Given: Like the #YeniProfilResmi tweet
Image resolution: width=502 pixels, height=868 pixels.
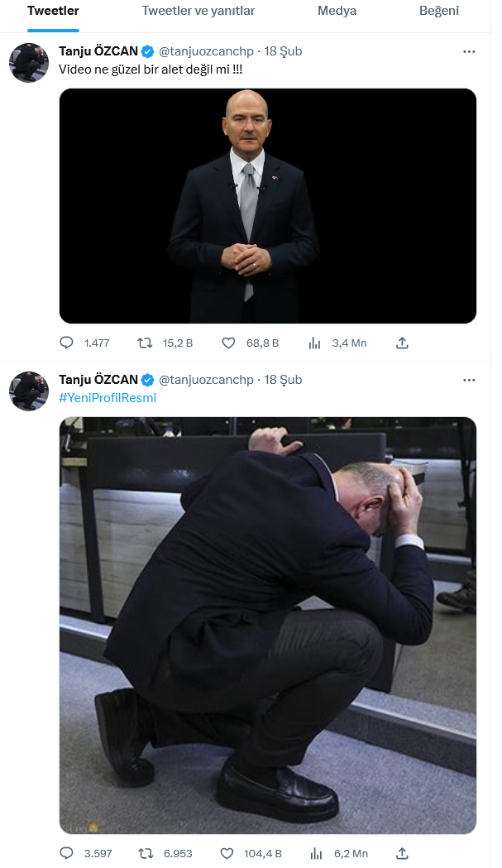Looking at the screenshot, I should [x=229, y=853].
